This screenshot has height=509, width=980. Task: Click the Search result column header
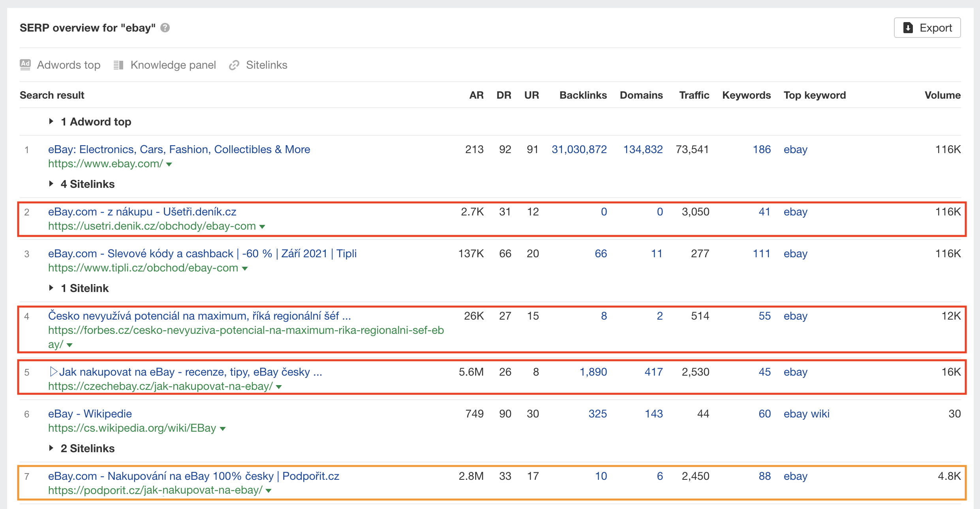(x=52, y=95)
